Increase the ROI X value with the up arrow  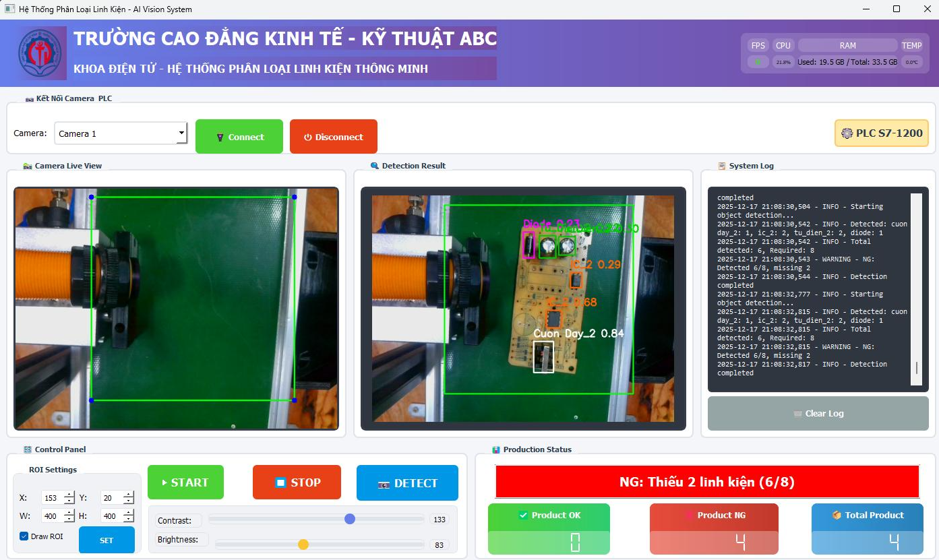click(69, 495)
